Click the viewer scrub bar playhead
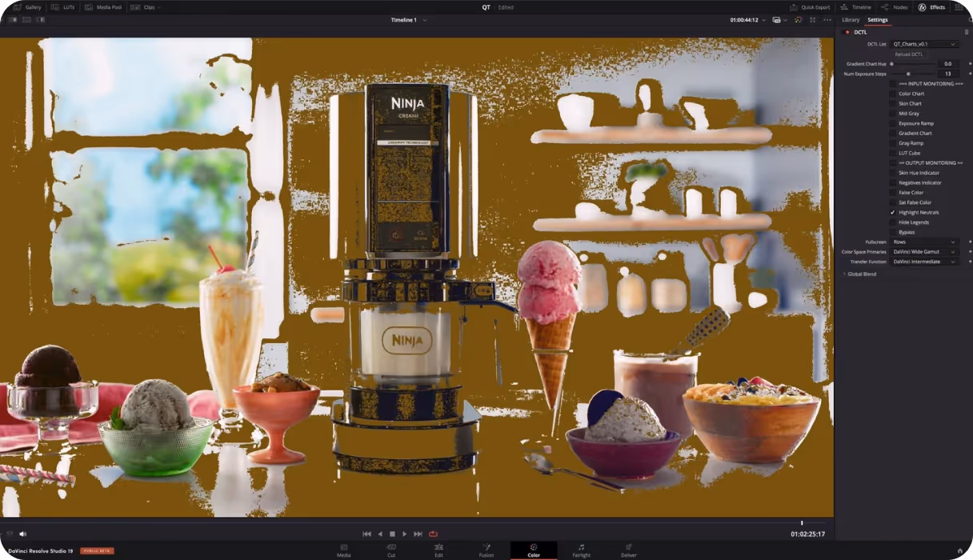 point(802,523)
